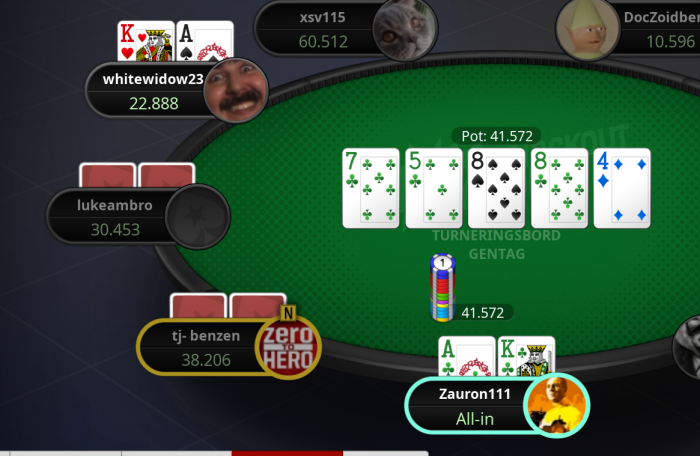Viewport: 700px width, 456px height.
Task: Click Zauron111's King of clubs card
Action: [526, 356]
